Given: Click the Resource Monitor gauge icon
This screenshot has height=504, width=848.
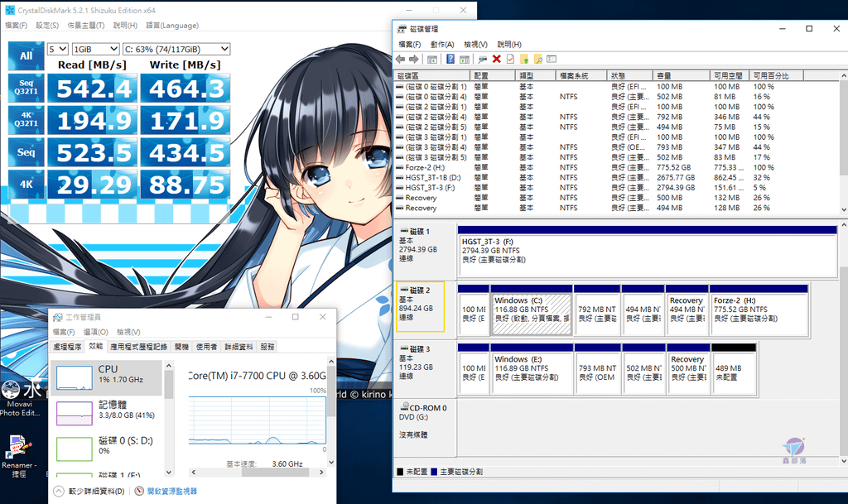Looking at the screenshot, I should [139, 491].
